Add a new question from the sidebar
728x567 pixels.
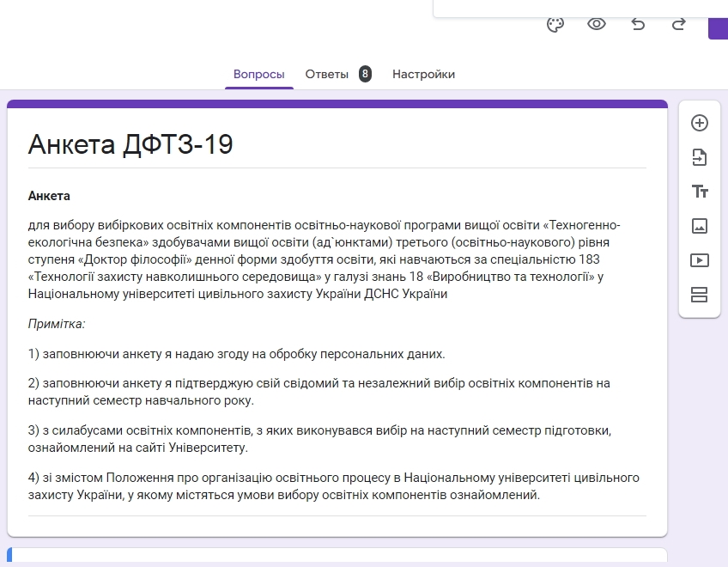(x=700, y=123)
